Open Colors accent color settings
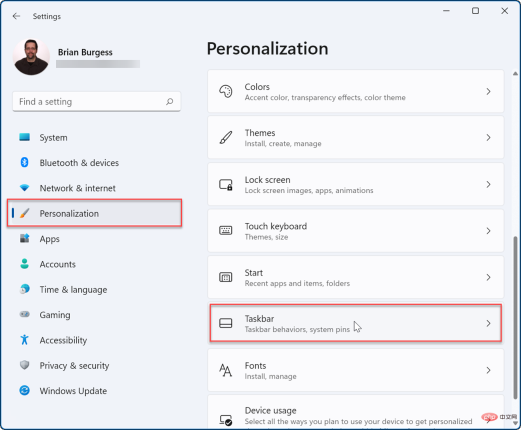 (356, 91)
